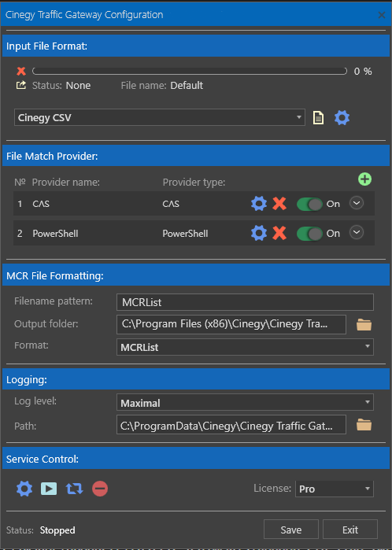Click the logging Path field
Viewport: 392px width, 550px height.
coord(231,425)
